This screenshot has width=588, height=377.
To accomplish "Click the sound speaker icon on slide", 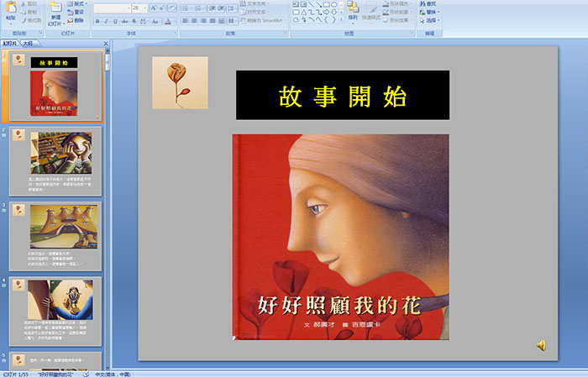I will coord(542,345).
